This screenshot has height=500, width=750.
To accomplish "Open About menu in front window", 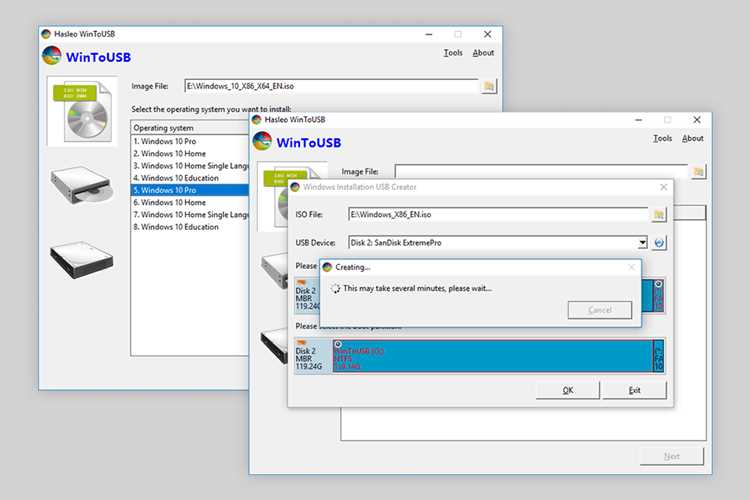I will 692,138.
